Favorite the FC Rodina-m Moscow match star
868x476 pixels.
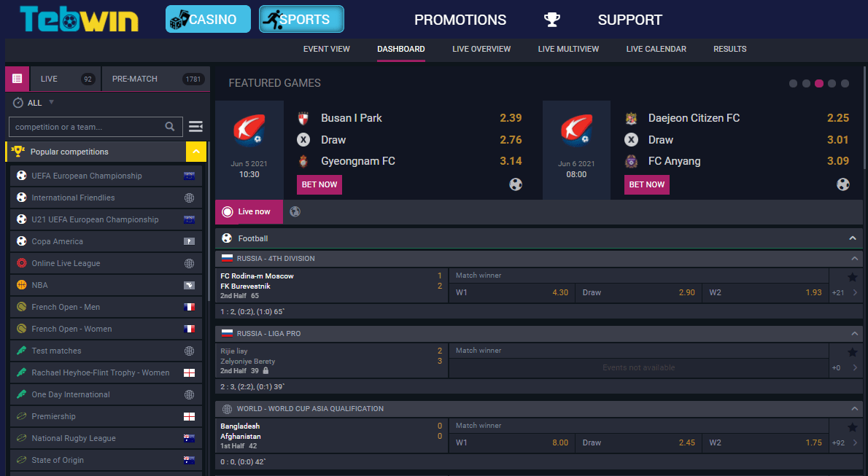pyautogui.click(x=853, y=277)
